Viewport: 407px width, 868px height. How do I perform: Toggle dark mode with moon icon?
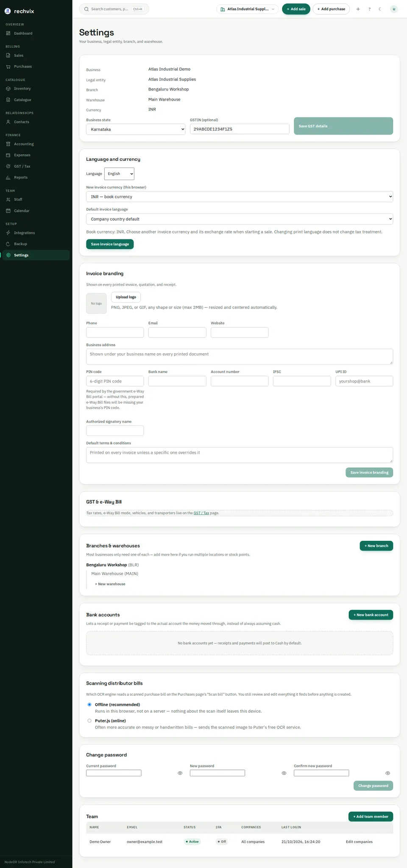coord(380,9)
